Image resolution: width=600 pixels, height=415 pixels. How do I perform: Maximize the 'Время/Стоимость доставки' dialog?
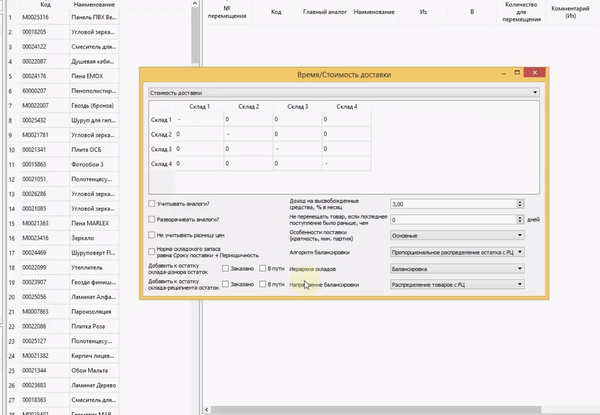pyautogui.click(x=517, y=72)
